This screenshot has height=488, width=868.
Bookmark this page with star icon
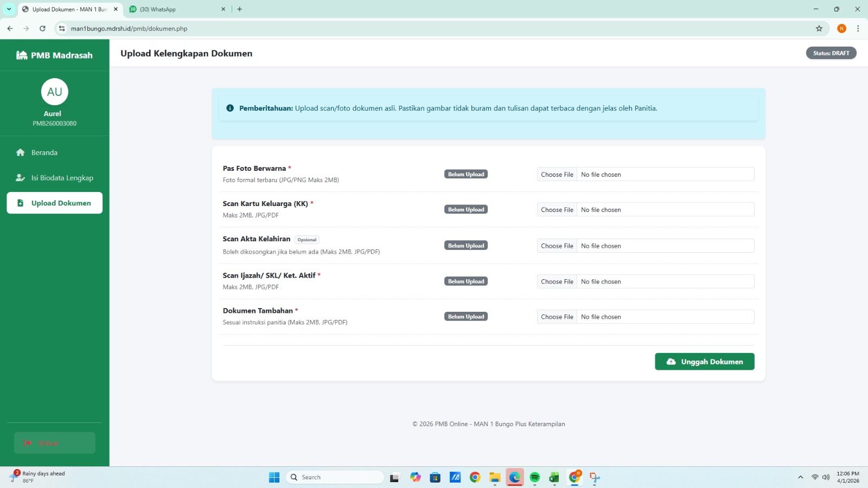click(819, 29)
